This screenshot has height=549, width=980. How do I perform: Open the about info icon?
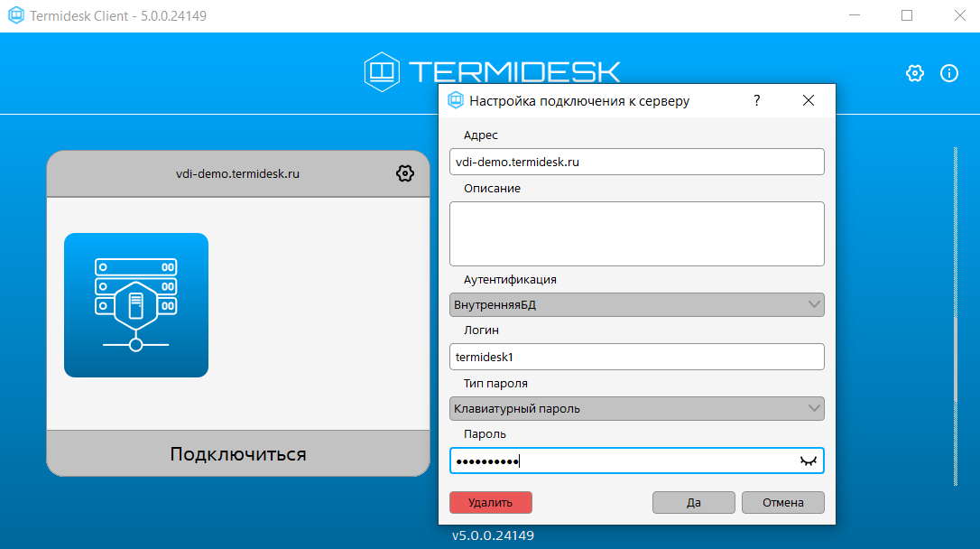pos(948,73)
